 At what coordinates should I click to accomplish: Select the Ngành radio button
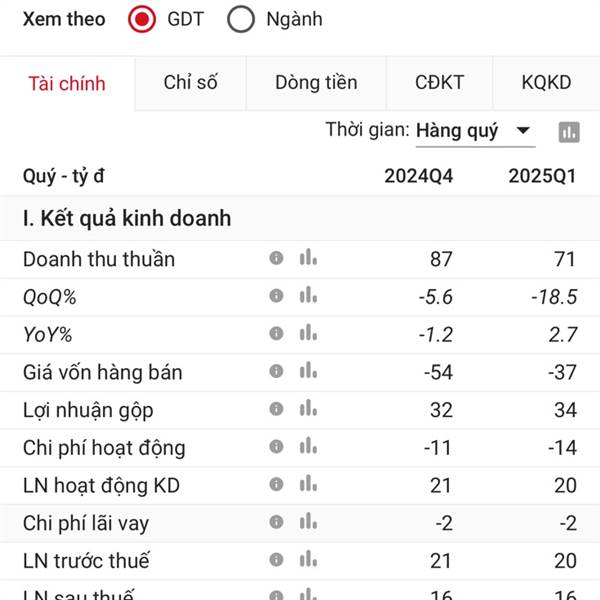tap(241, 19)
